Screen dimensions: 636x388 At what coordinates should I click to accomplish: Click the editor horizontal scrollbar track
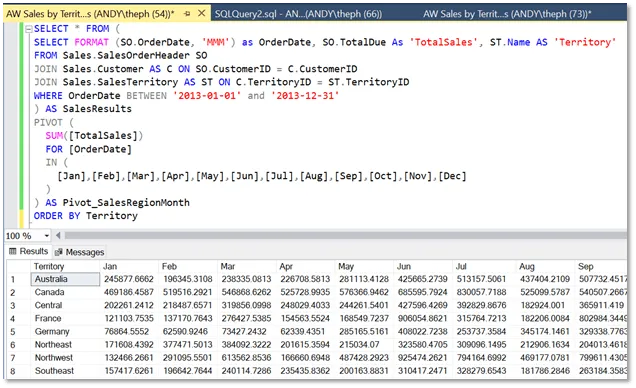345,235
